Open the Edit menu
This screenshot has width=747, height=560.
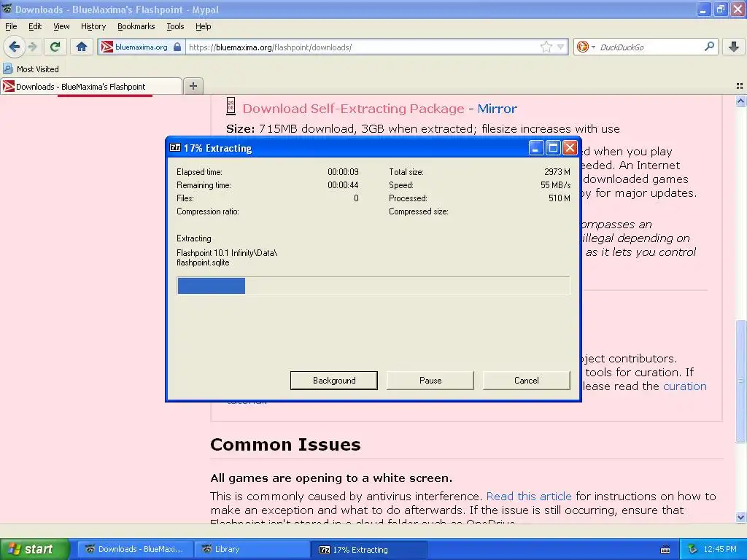tap(35, 26)
